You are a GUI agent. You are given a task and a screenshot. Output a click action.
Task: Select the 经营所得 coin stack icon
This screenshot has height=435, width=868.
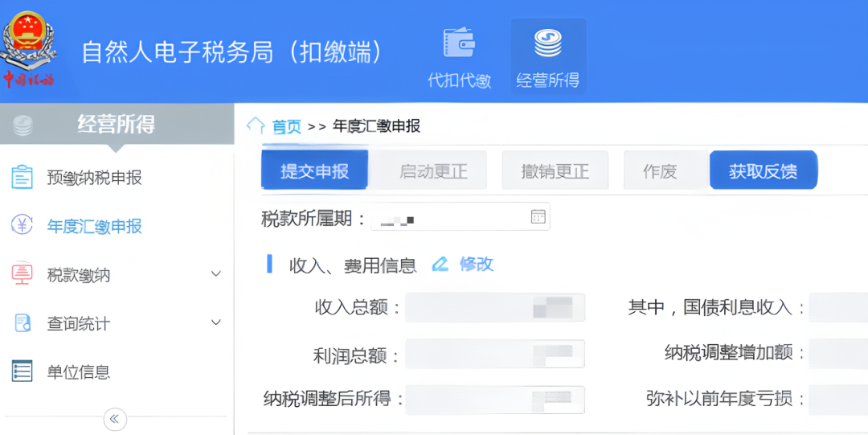point(547,44)
